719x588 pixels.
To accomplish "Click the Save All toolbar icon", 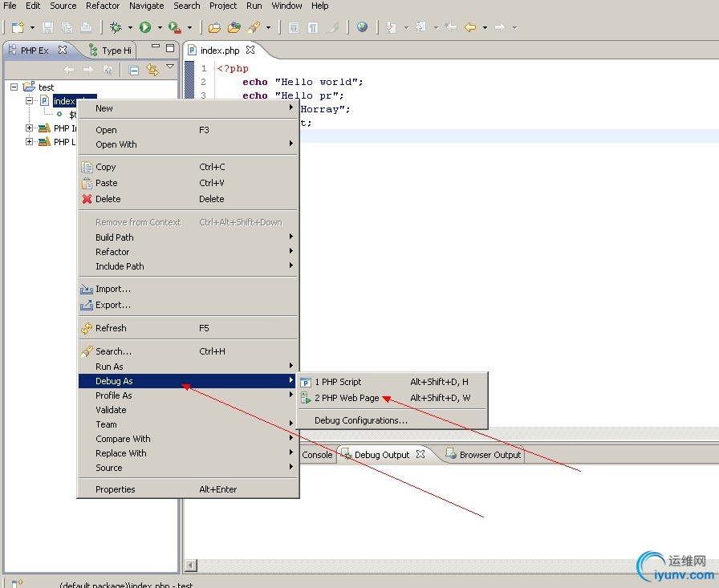I will [67, 27].
